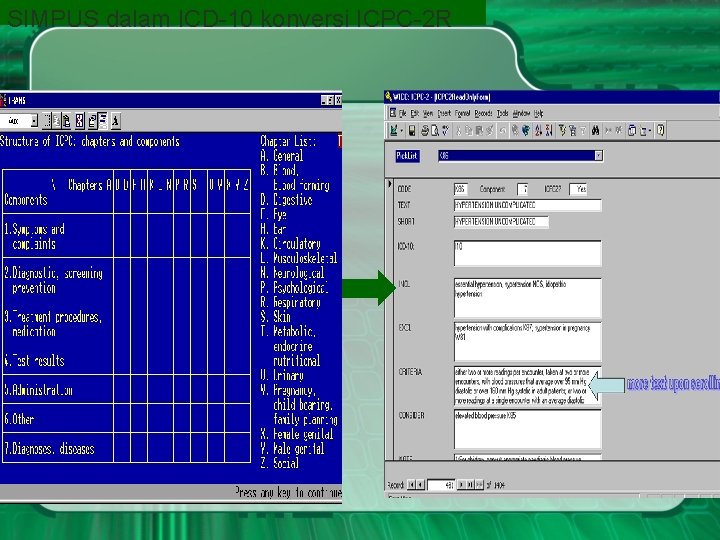Click 'K. Circulatory' in chapter list
Screen dimensions: 720x540
click(290, 243)
